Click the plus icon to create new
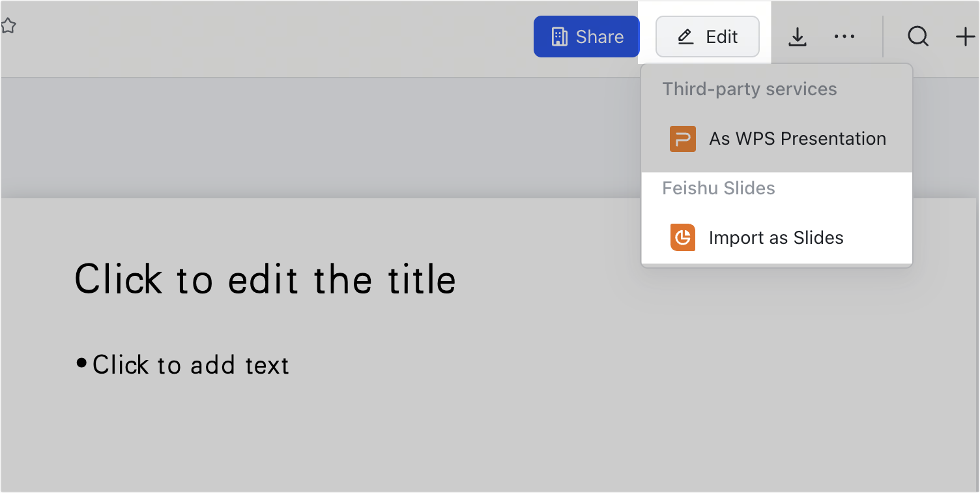This screenshot has height=493, width=980. pos(965,37)
